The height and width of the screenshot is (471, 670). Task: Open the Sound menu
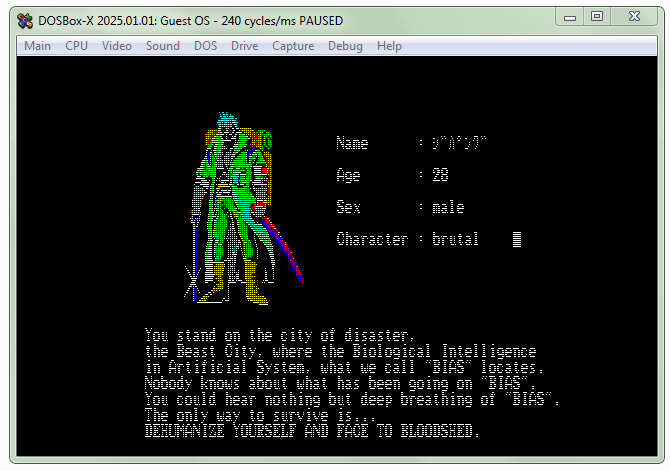pyautogui.click(x=163, y=46)
